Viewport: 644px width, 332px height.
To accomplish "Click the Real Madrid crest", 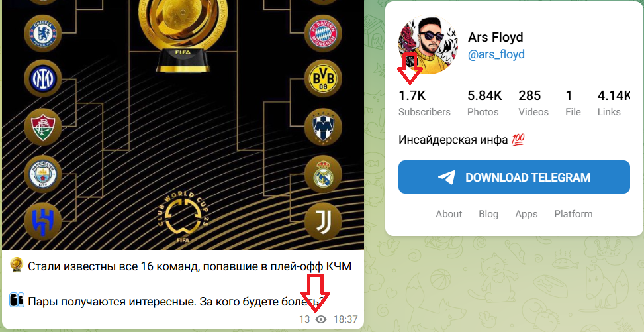I will pos(323,174).
